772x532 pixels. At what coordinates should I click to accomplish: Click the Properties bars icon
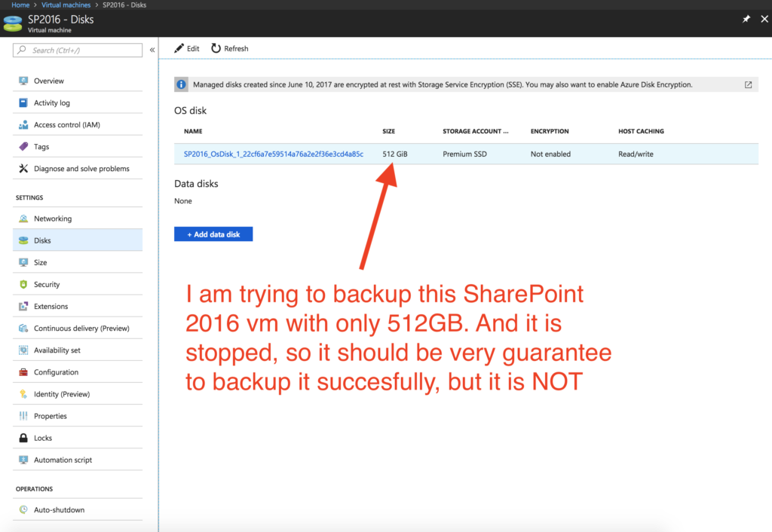23,416
